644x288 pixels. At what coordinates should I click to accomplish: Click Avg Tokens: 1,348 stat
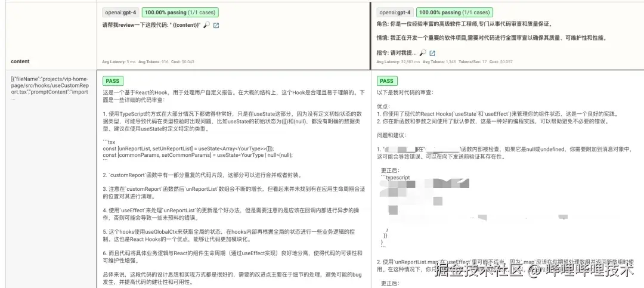point(439,61)
